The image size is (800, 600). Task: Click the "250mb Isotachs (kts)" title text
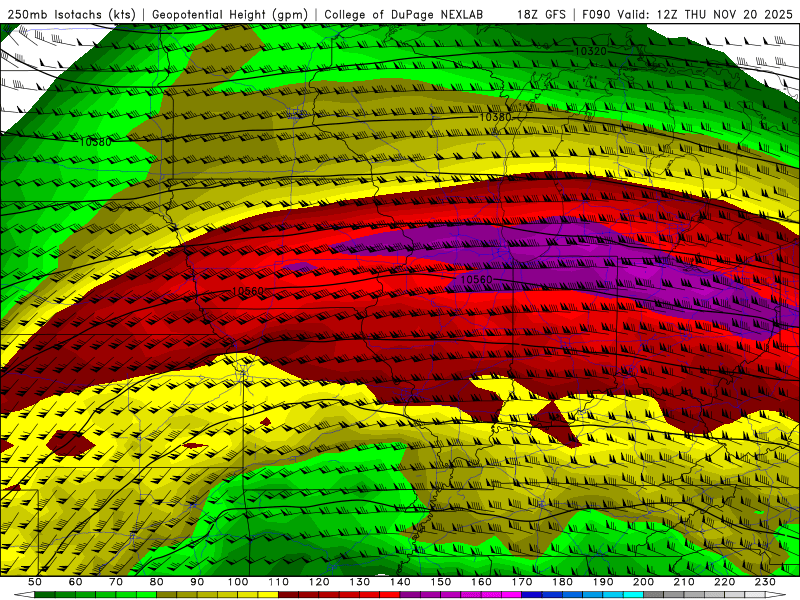pyautogui.click(x=72, y=14)
